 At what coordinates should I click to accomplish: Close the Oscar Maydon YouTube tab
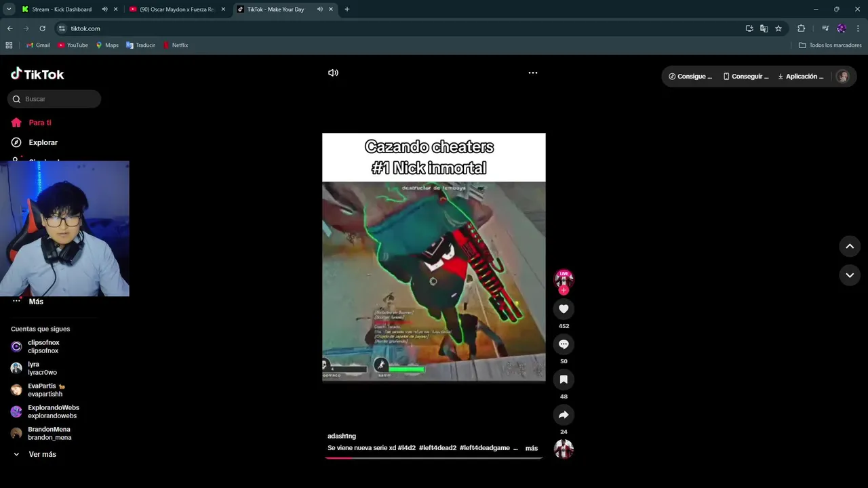pyautogui.click(x=223, y=9)
